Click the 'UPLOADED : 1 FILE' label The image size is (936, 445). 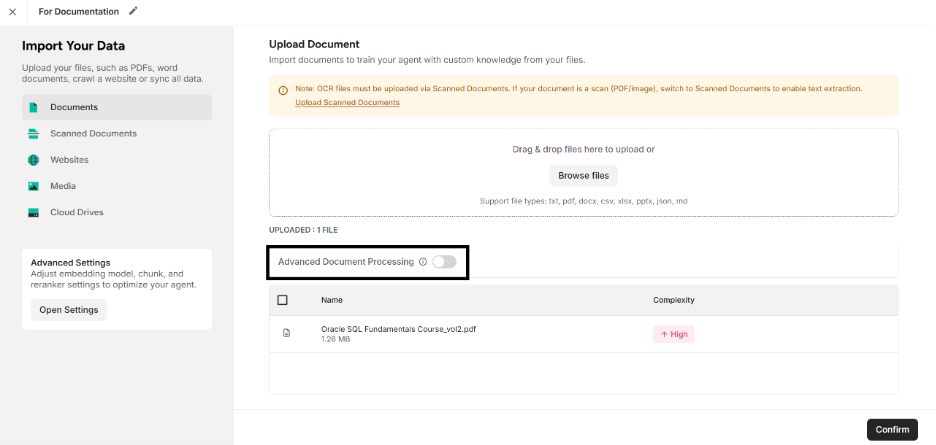click(303, 230)
